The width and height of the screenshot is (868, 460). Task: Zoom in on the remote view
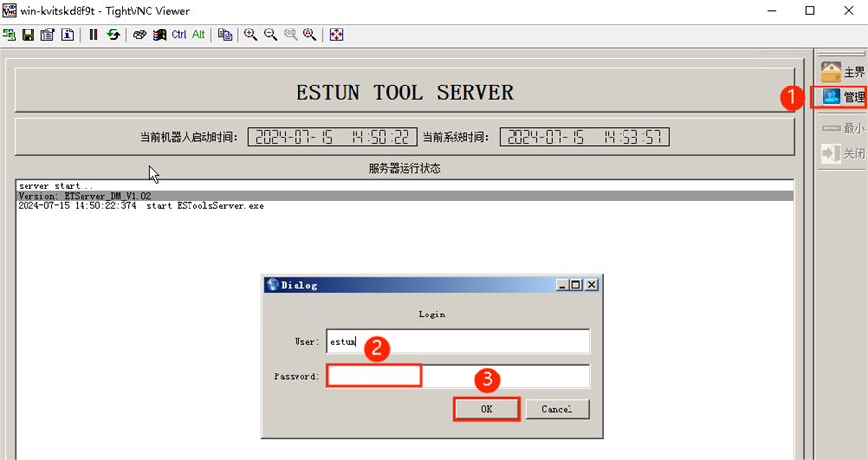(251, 34)
